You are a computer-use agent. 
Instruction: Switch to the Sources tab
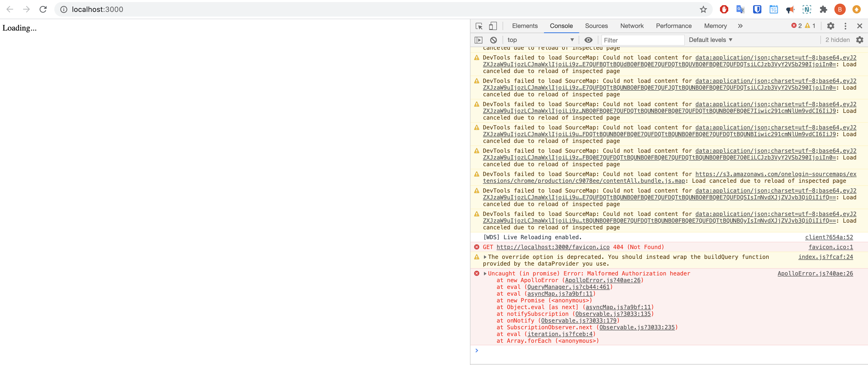597,26
